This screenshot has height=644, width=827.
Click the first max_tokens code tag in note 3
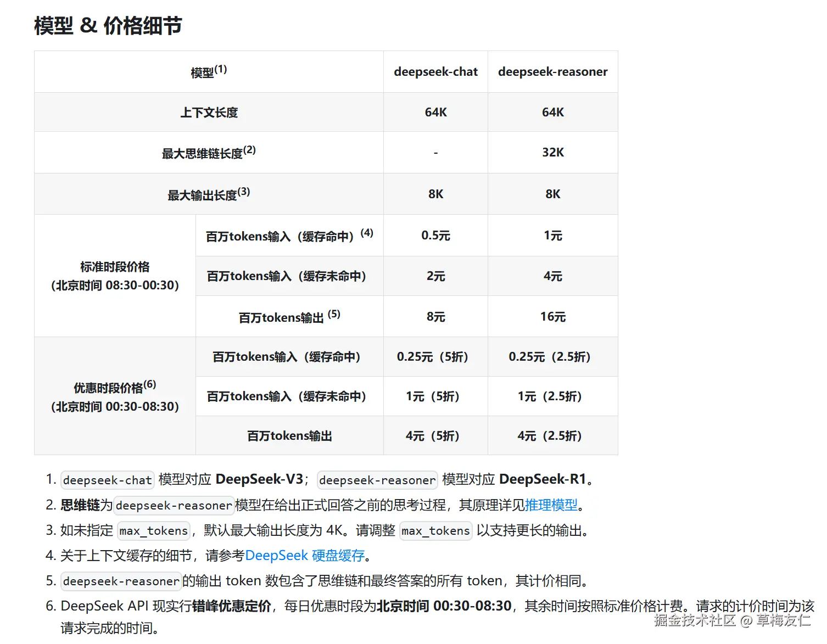coord(154,531)
